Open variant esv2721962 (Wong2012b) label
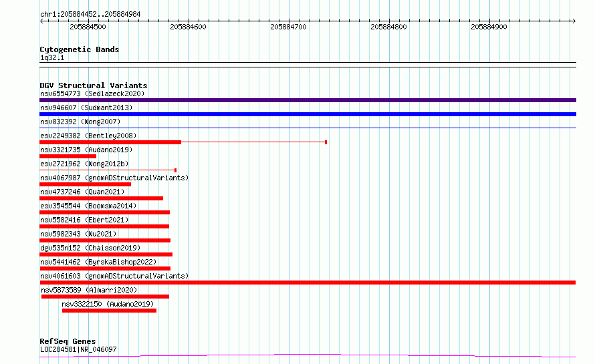 pos(84,164)
